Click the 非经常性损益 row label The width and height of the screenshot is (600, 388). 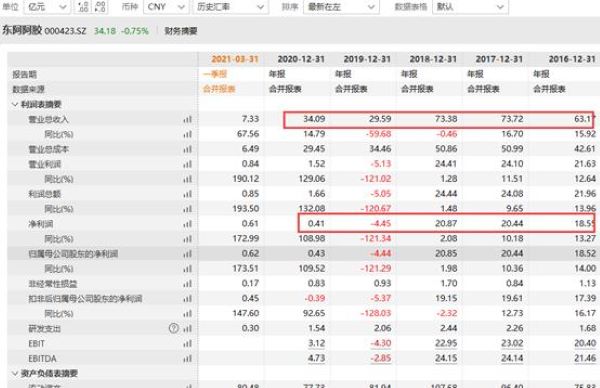click(x=52, y=284)
